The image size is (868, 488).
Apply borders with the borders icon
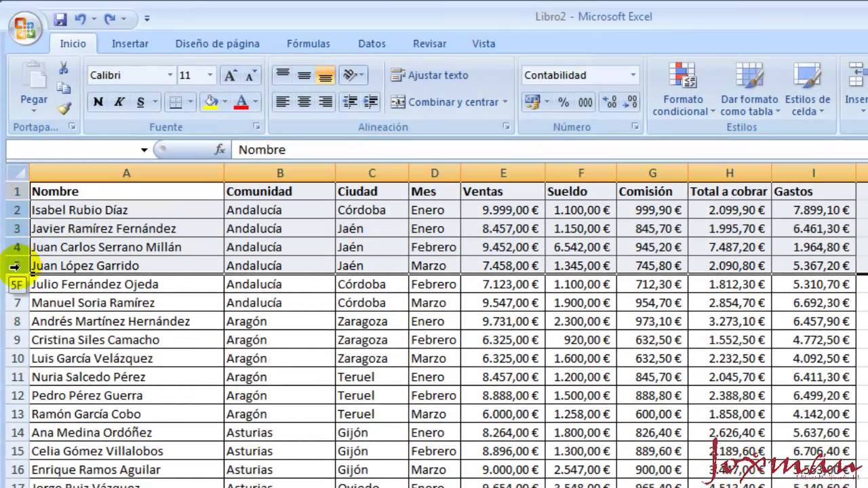176,102
